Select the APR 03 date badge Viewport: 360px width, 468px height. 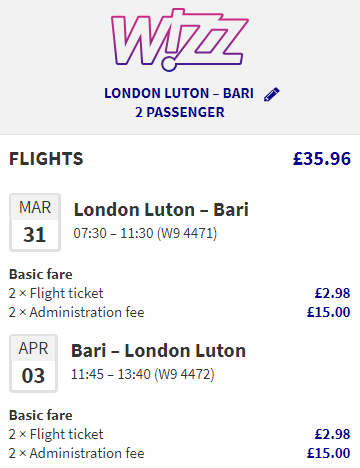point(33,363)
